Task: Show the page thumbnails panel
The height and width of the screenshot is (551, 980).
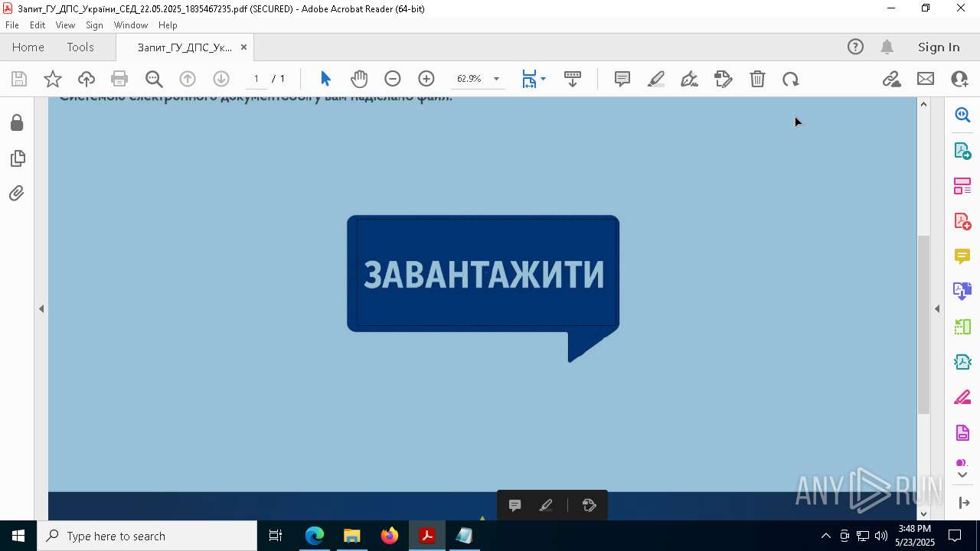Action: click(17, 158)
